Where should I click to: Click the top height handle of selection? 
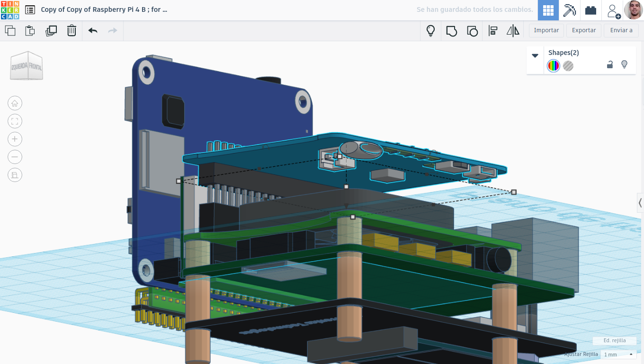(346, 187)
